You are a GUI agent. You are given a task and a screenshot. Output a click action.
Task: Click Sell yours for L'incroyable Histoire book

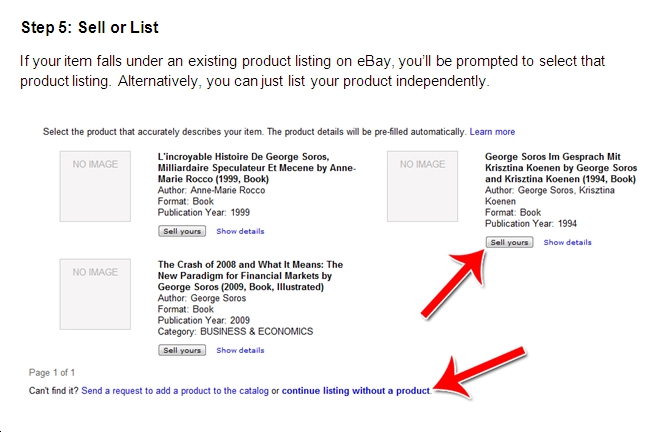[x=182, y=231]
